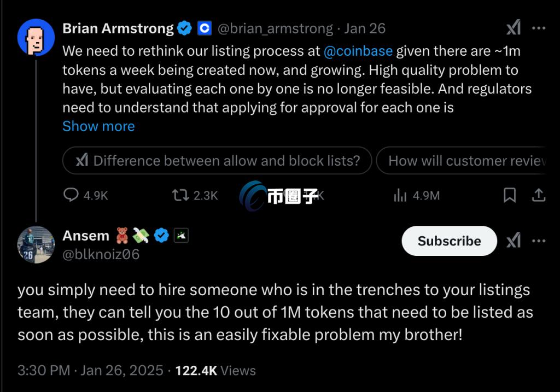The height and width of the screenshot is (392, 560).
Task: Open the @coinbase mention link
Action: (x=358, y=51)
